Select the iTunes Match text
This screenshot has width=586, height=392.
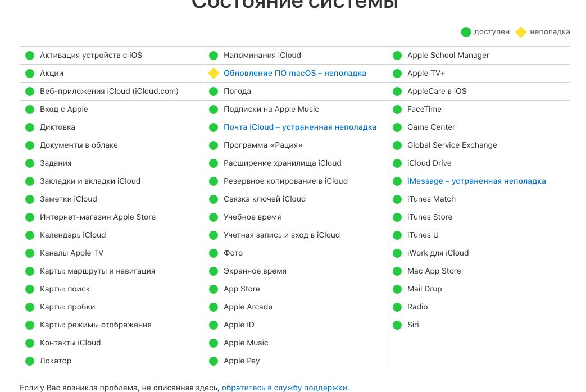(x=431, y=199)
